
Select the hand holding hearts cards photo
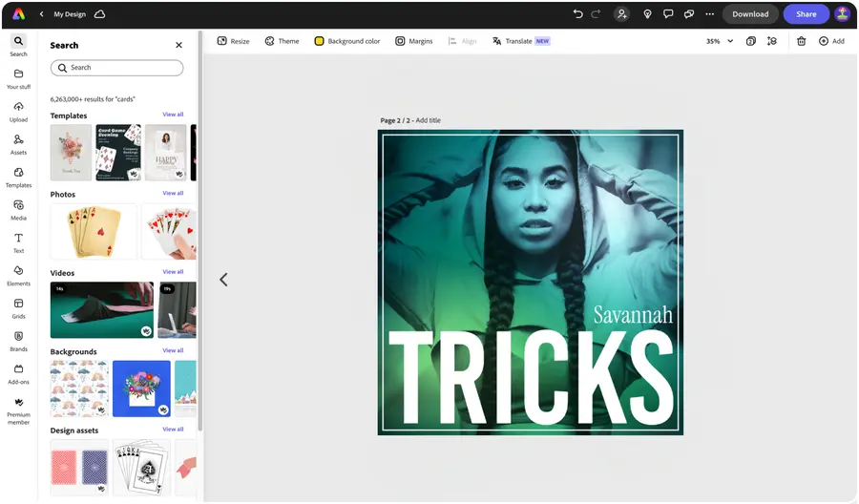[x=169, y=231]
